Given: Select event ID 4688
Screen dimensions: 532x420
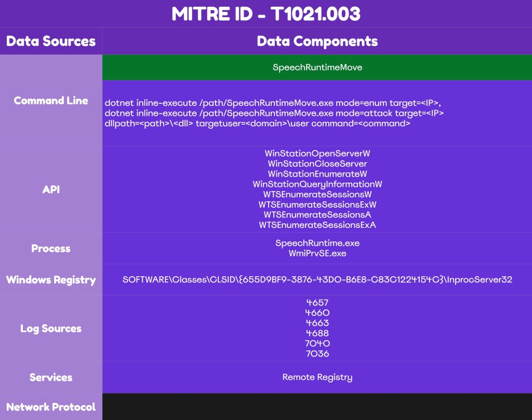Looking at the screenshot, I should (317, 333).
